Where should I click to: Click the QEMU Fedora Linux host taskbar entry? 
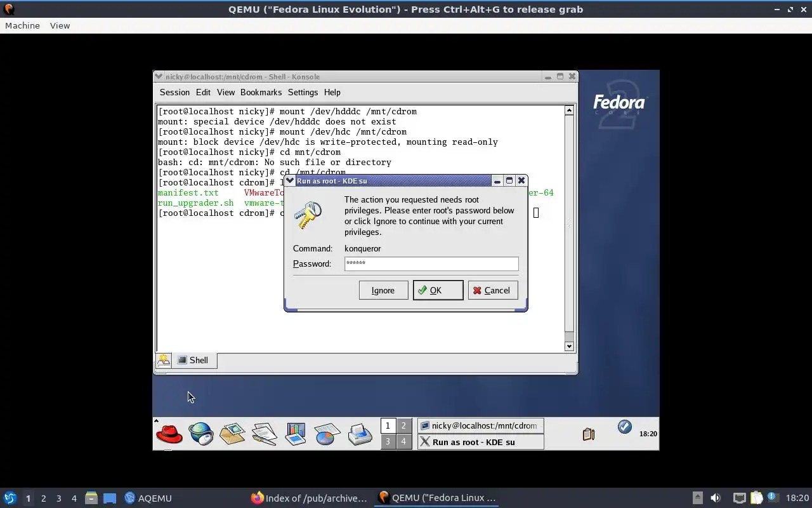pyautogui.click(x=437, y=498)
